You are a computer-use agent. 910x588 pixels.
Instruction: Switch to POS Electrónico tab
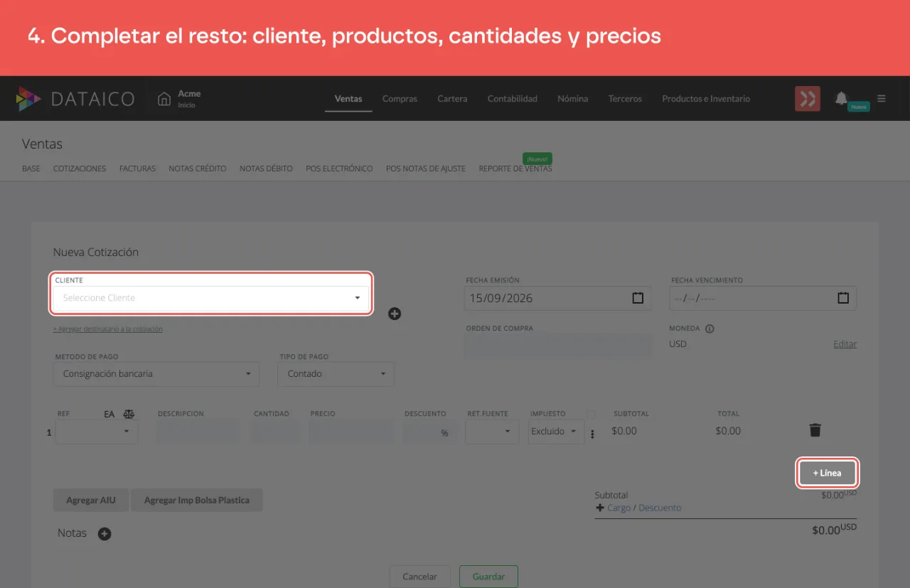click(339, 169)
